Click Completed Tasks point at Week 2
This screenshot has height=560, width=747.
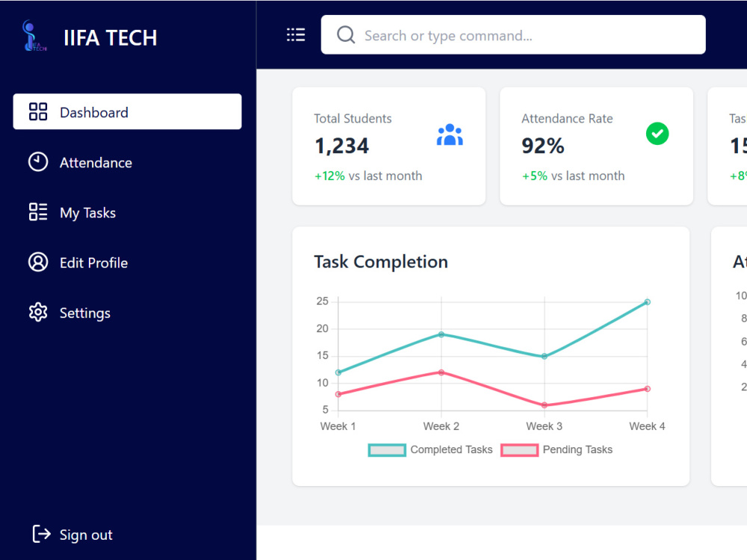(441, 335)
